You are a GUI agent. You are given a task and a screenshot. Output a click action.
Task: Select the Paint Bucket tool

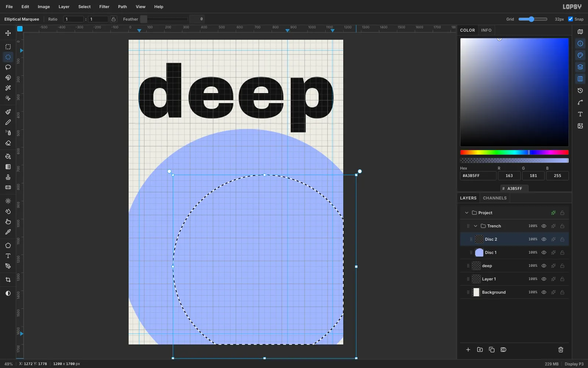(x=8, y=156)
